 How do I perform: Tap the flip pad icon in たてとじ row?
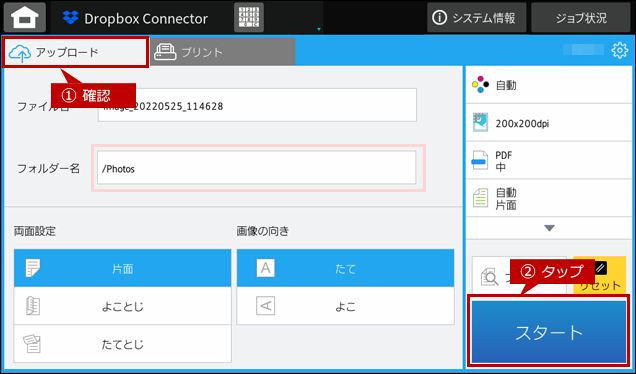click(x=32, y=344)
